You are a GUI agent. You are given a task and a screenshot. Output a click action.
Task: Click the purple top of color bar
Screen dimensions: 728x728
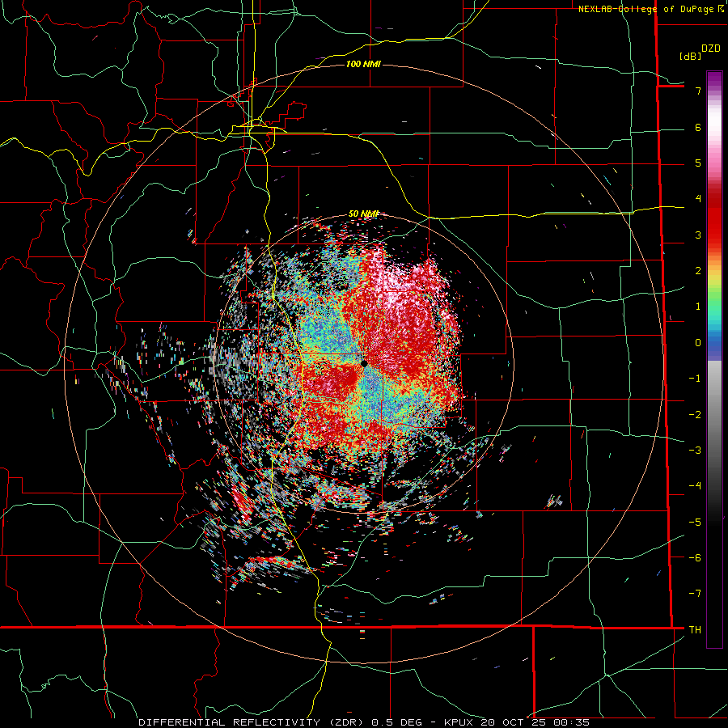tap(714, 78)
